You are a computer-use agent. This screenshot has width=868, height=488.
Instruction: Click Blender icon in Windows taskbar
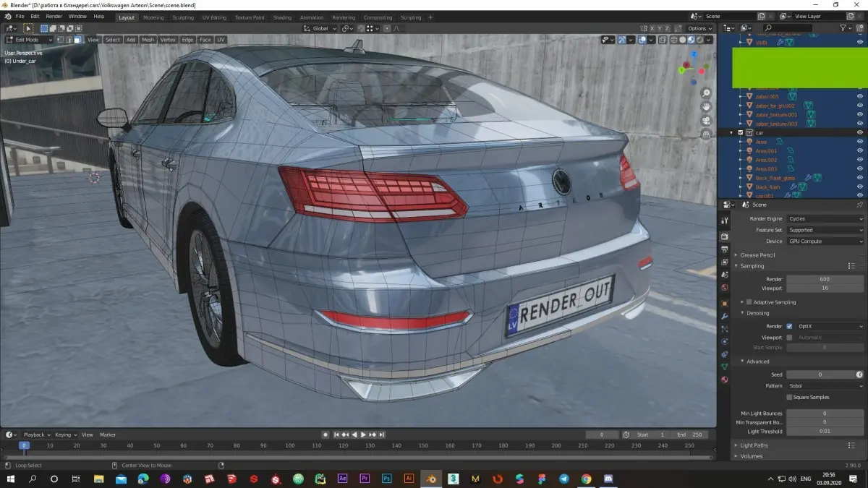pos(431,479)
